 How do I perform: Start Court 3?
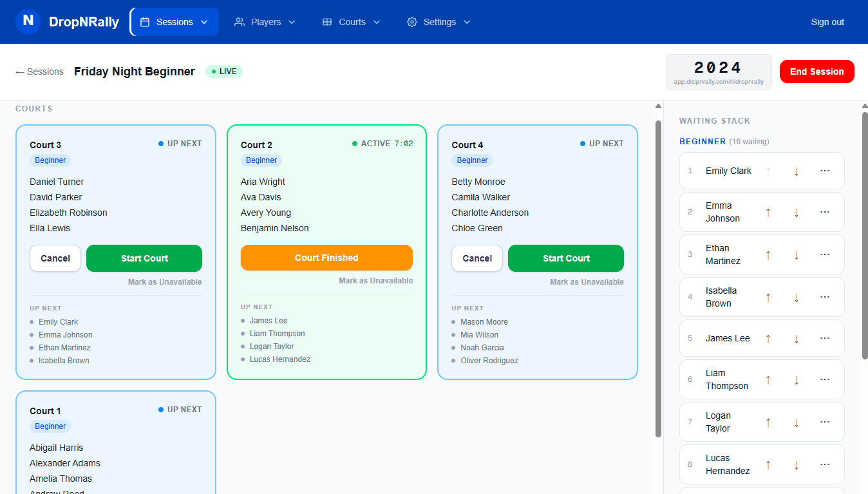coord(144,258)
